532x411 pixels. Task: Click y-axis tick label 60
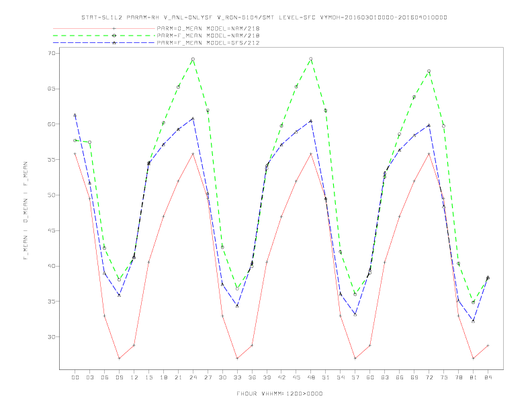(52, 124)
